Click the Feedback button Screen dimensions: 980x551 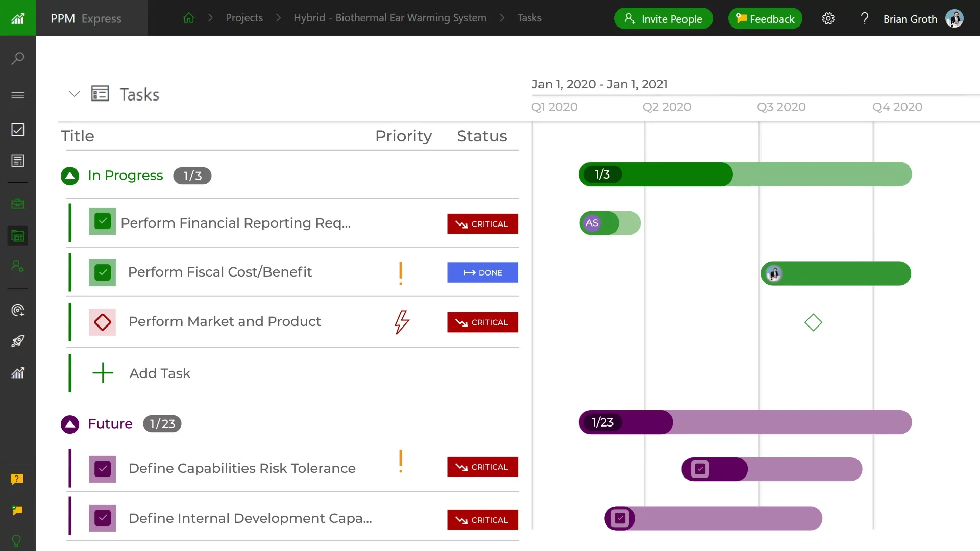click(765, 19)
